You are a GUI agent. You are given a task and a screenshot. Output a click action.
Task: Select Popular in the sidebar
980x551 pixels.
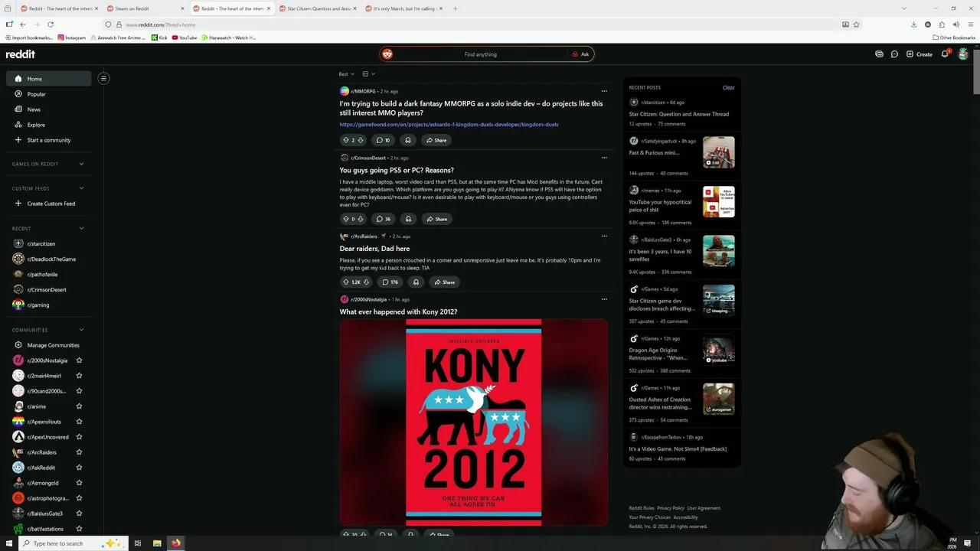49,94
